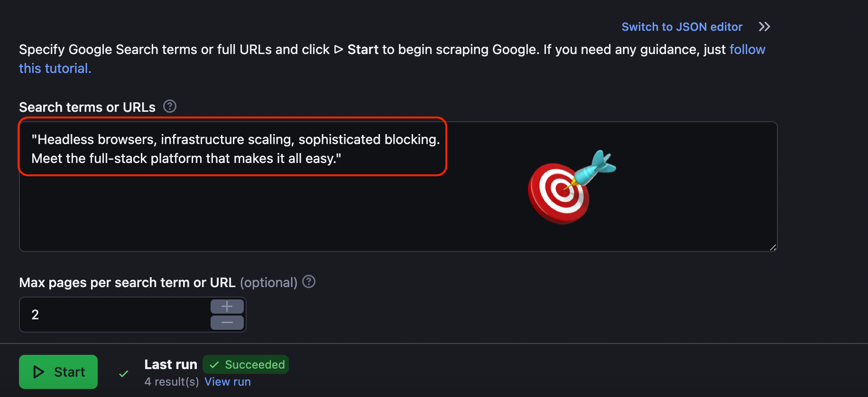Click the checkmark inside the Succeeded badge
Image resolution: width=868 pixels, height=397 pixels.
point(214,364)
